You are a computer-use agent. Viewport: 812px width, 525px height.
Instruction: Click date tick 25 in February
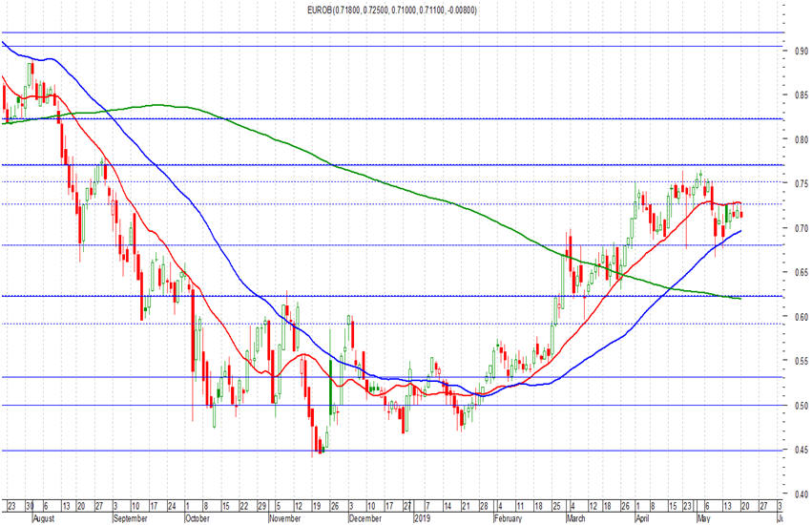[x=556, y=506]
